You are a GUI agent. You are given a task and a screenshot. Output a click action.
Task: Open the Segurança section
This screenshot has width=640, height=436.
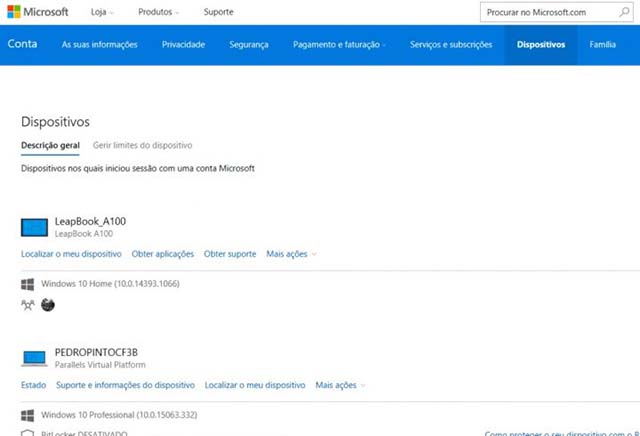point(249,45)
